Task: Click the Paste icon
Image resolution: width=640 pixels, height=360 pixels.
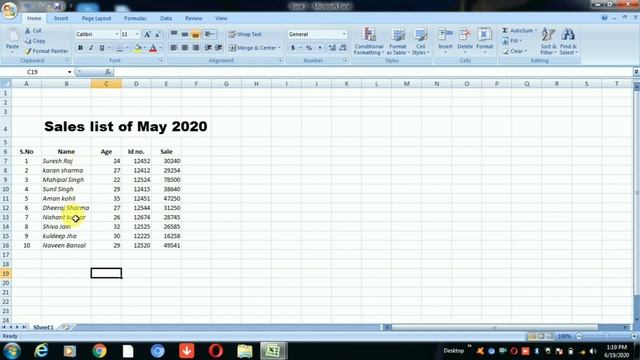Action: (13, 41)
